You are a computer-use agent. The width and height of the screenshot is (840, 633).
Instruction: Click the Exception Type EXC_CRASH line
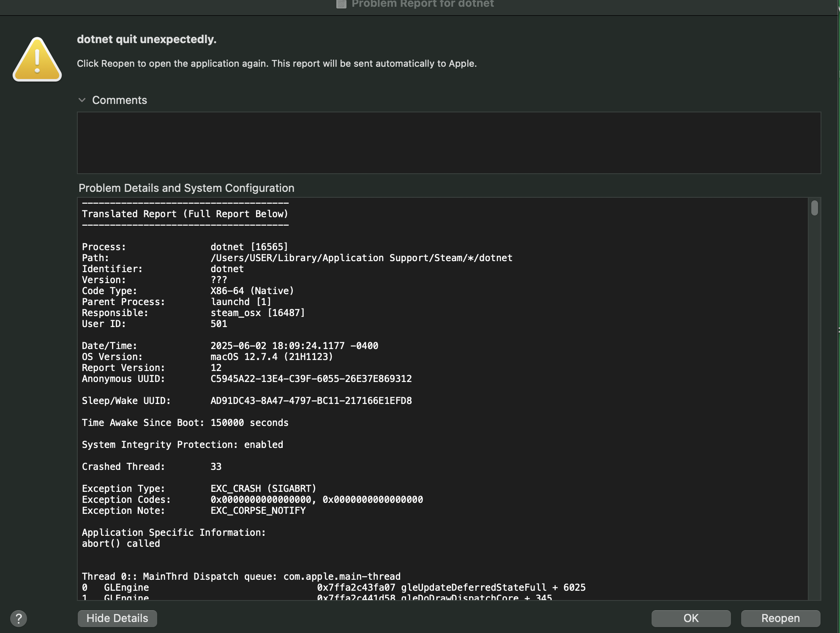263,488
